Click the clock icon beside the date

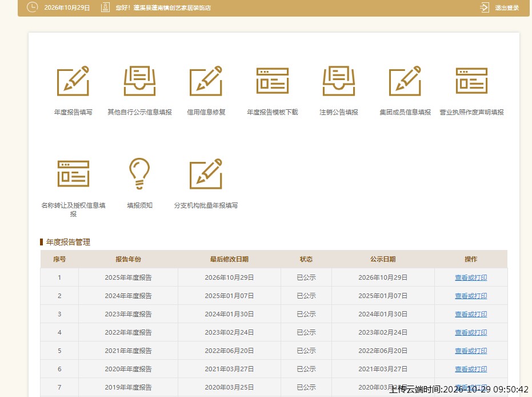pos(32,7)
